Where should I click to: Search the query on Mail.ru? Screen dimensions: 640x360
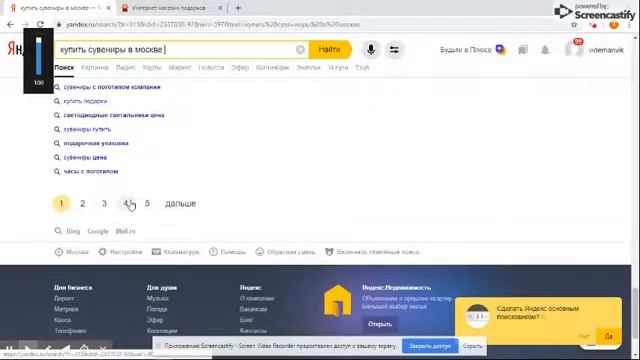tap(125, 231)
